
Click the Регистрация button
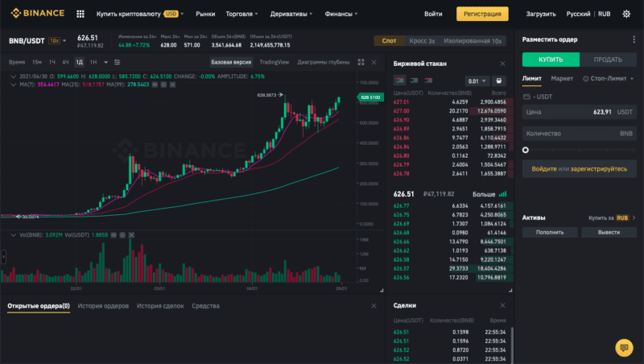pyautogui.click(x=482, y=14)
